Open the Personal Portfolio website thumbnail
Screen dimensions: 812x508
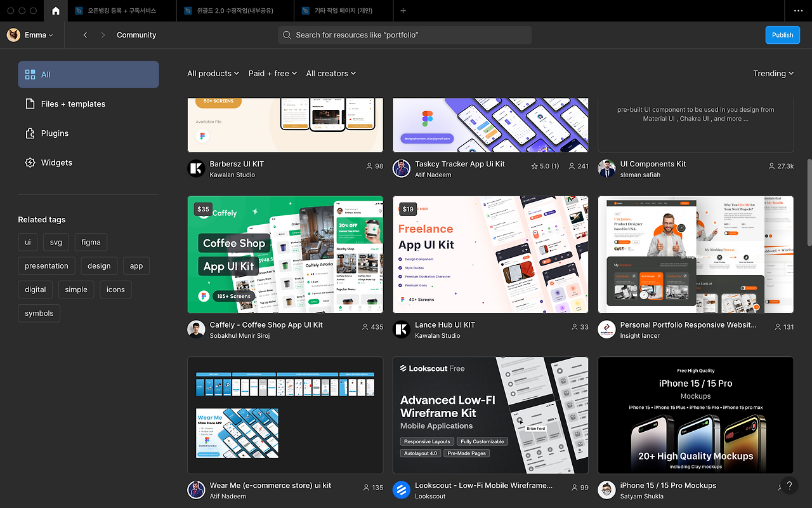coord(696,255)
